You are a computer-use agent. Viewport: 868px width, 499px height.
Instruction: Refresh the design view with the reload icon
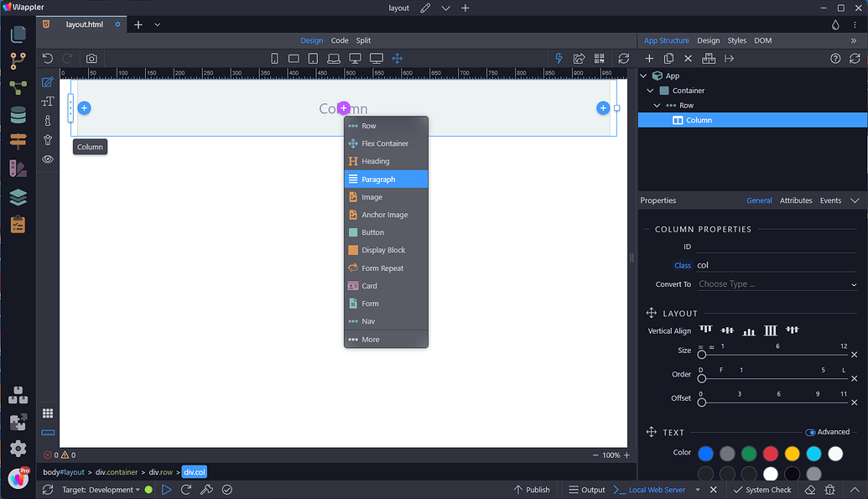point(623,58)
